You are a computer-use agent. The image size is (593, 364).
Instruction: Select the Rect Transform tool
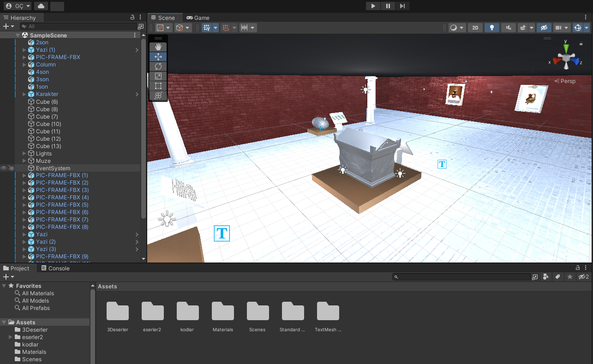point(158,86)
